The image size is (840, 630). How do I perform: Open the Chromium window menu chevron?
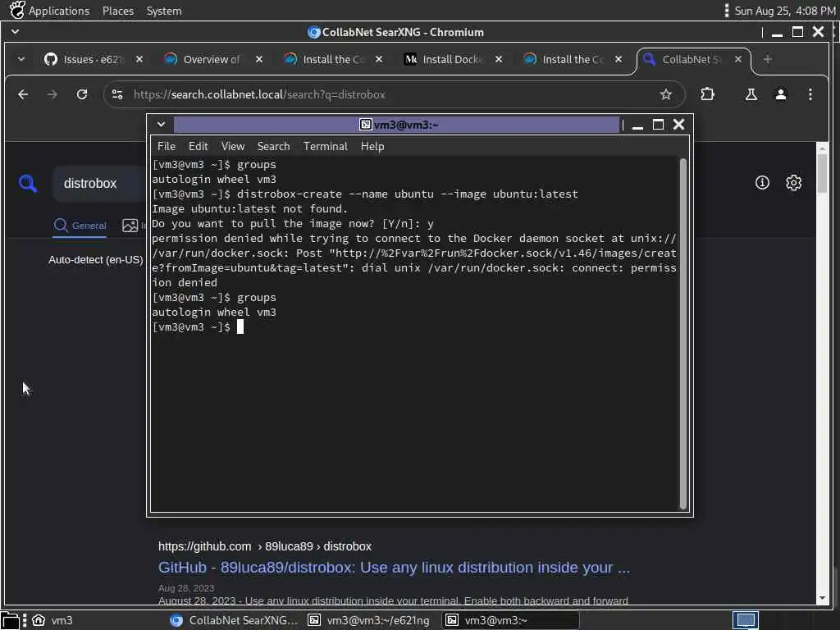tap(15, 32)
